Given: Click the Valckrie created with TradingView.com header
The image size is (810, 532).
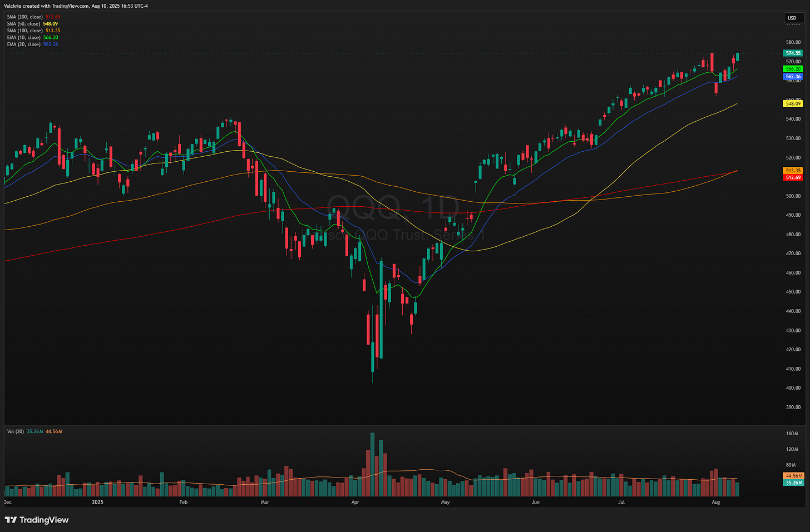Looking at the screenshot, I should pos(76,6).
